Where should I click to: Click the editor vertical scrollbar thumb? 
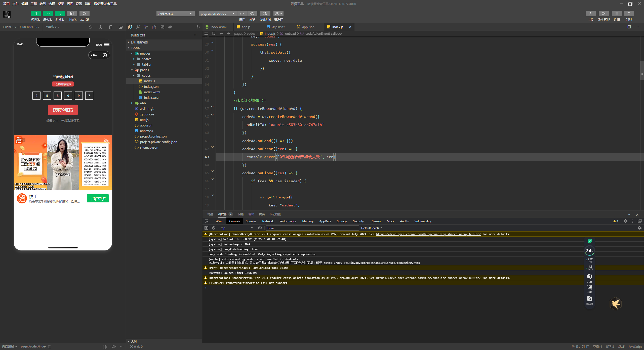641,70
